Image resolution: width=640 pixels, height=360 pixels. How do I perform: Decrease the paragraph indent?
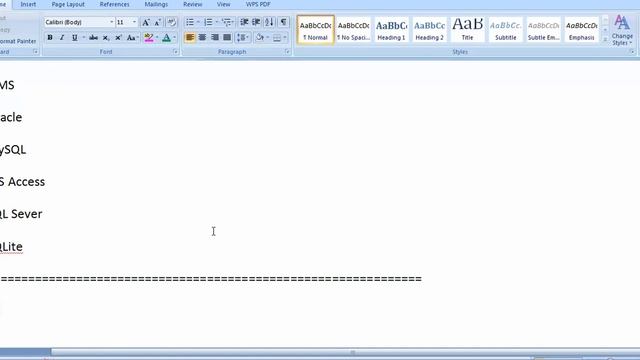244,22
